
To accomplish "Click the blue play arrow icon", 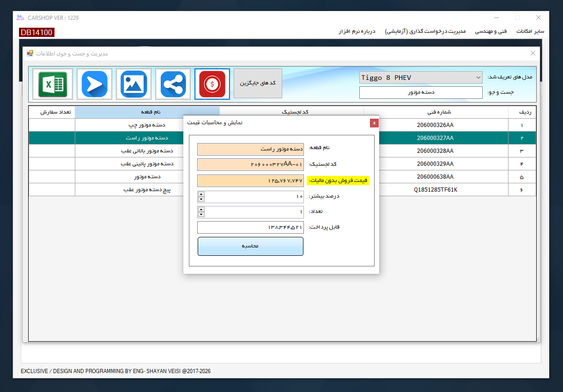I will click(x=95, y=84).
